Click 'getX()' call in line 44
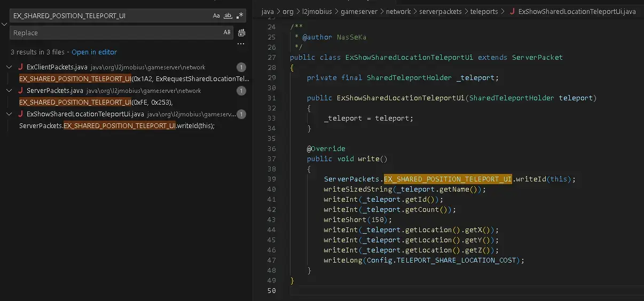644x301 pixels. 477,229
